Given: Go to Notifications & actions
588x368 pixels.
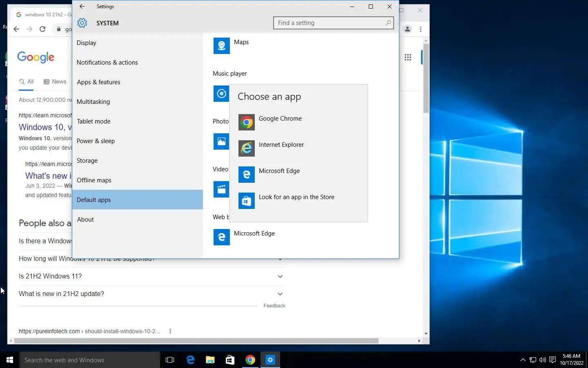Looking at the screenshot, I should click(x=138, y=63).
